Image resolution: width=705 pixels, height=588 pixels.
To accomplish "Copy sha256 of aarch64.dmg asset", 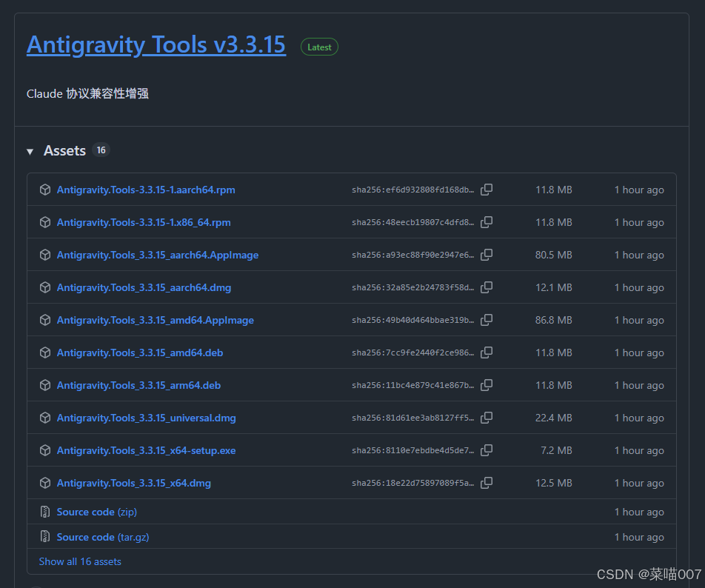I will pos(487,287).
